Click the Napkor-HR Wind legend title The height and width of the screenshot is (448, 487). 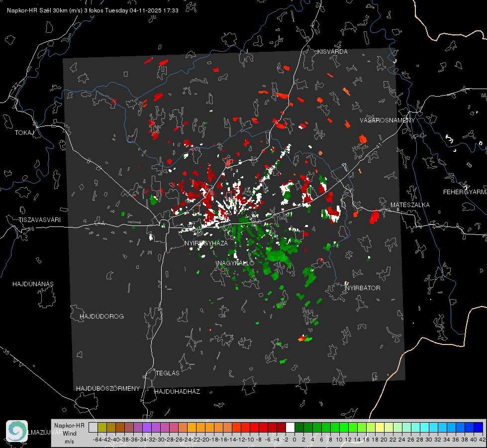69,430
